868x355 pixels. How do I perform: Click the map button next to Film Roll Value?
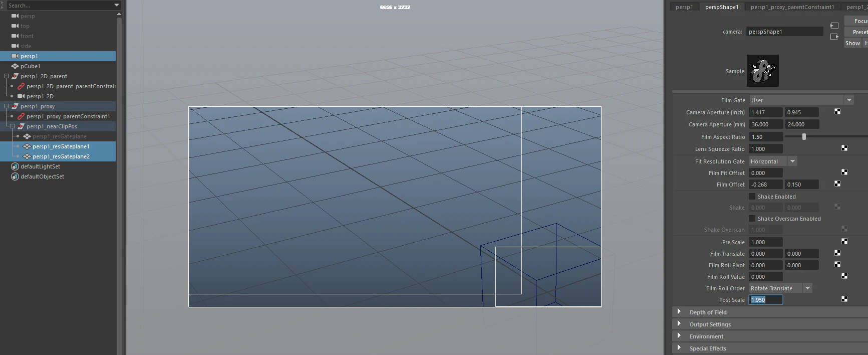point(844,276)
